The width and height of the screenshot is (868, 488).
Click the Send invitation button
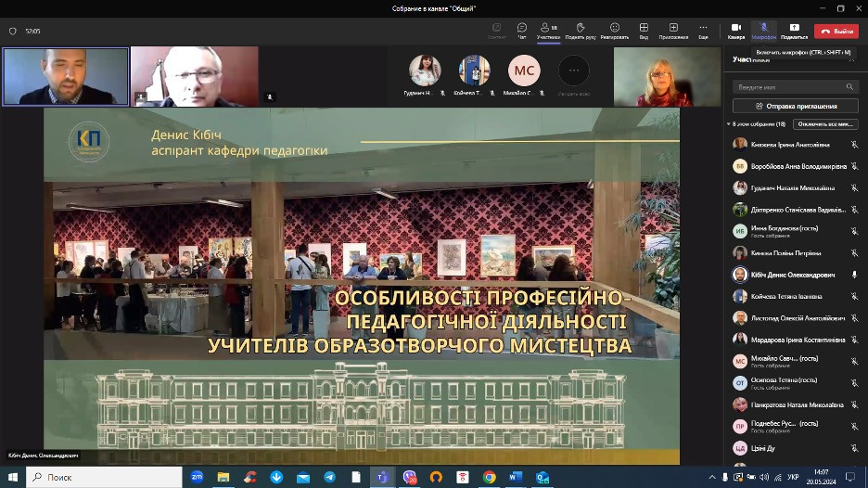pos(795,106)
